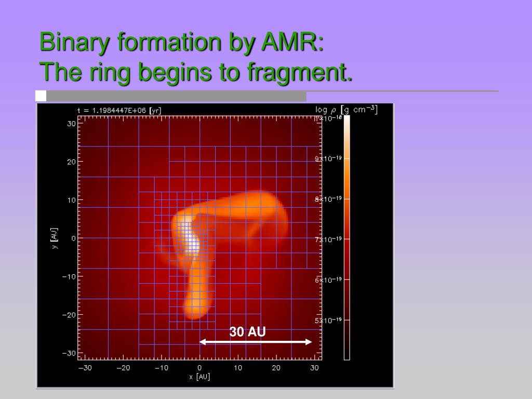
Task: Click the '20' tick label on the y axis
Action: point(71,162)
